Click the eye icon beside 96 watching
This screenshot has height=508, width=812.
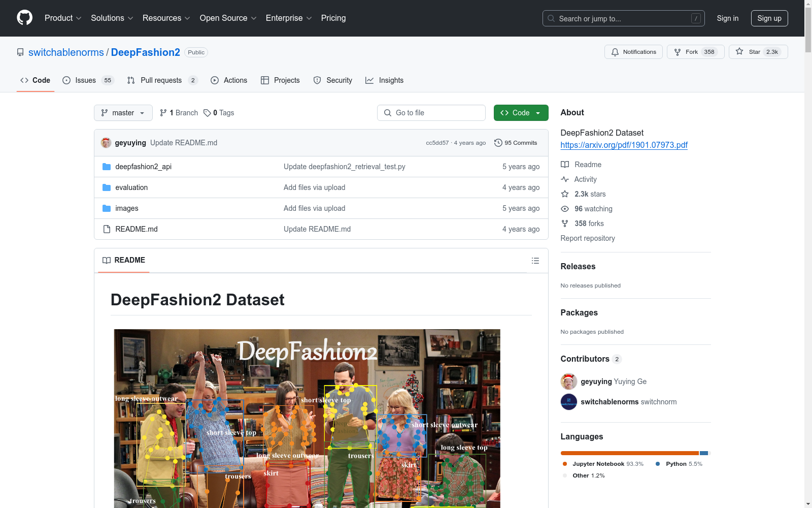pyautogui.click(x=565, y=209)
